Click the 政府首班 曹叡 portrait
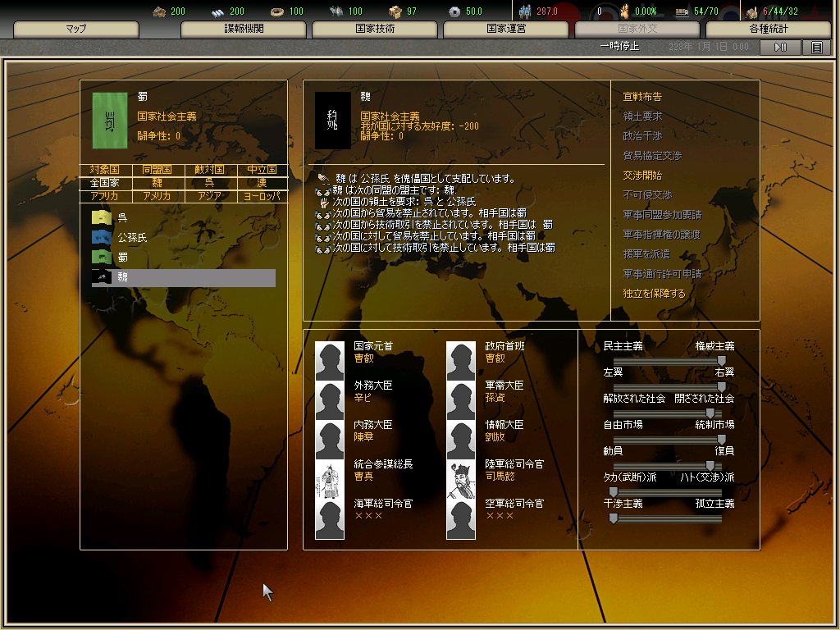This screenshot has height=630, width=840. click(461, 361)
